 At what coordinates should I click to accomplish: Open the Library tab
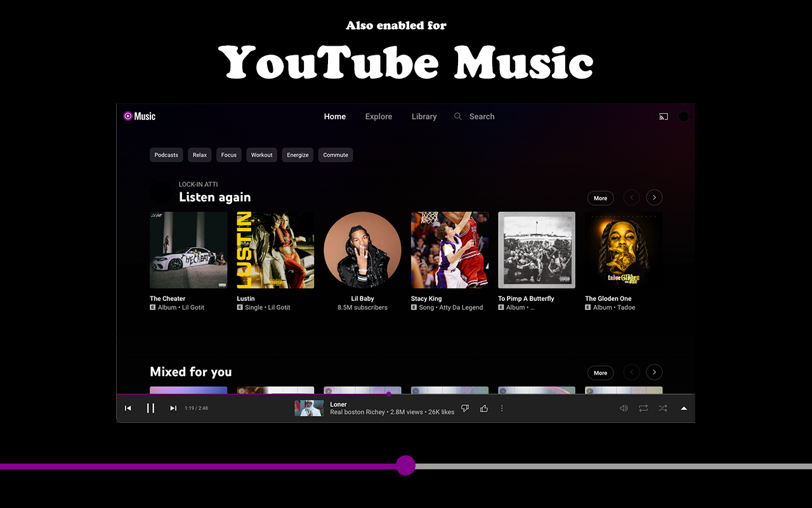coord(424,116)
